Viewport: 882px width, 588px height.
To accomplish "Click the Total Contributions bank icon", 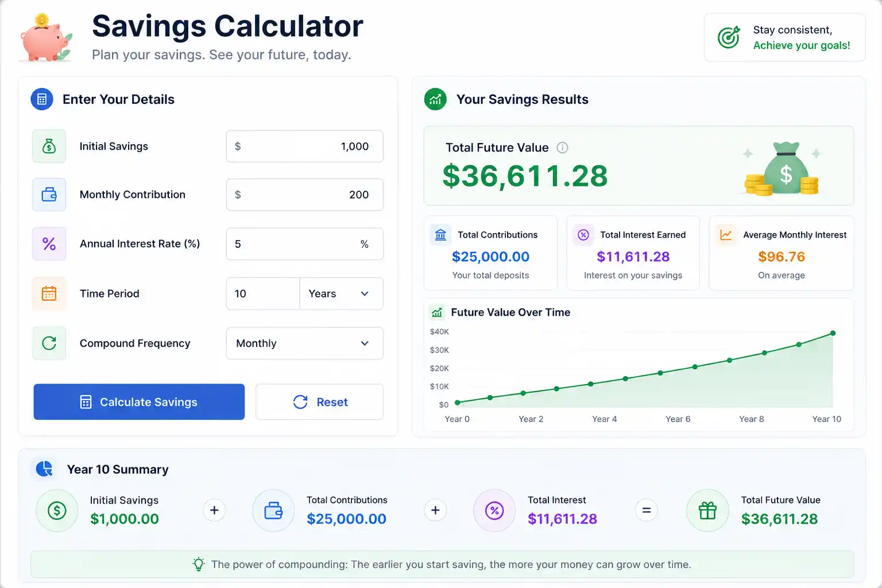I will tap(440, 235).
